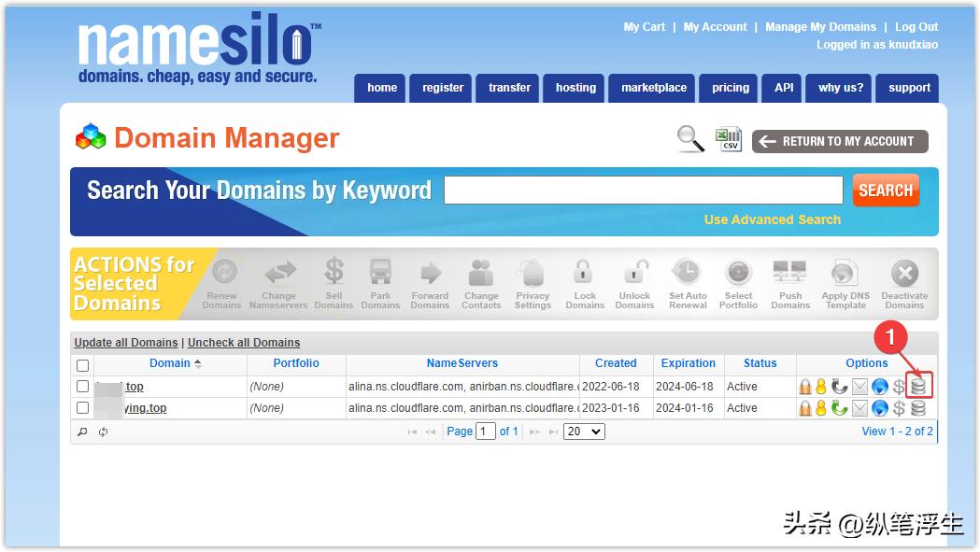Screen dimensions: 980x552
Task: Click Select Portfolio action icon
Action: pos(738,273)
